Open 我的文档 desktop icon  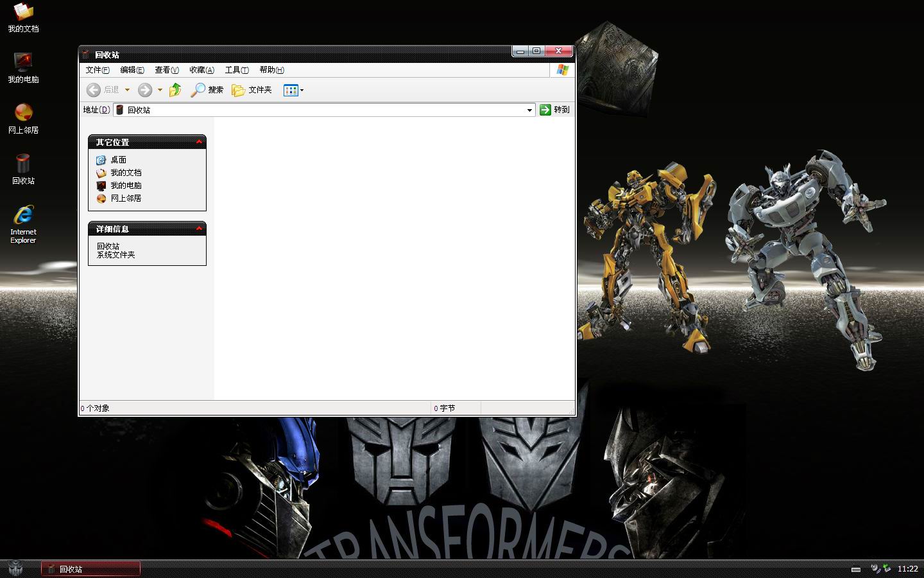[23, 17]
